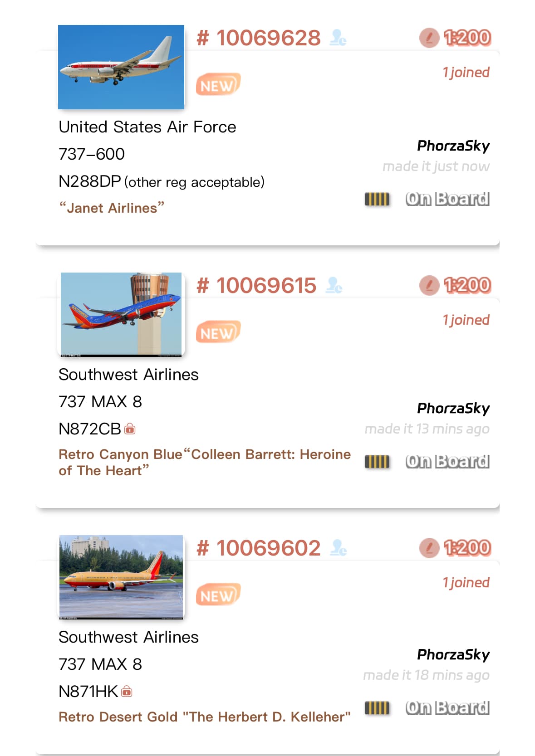Click the user icon beside #10069628

point(338,38)
